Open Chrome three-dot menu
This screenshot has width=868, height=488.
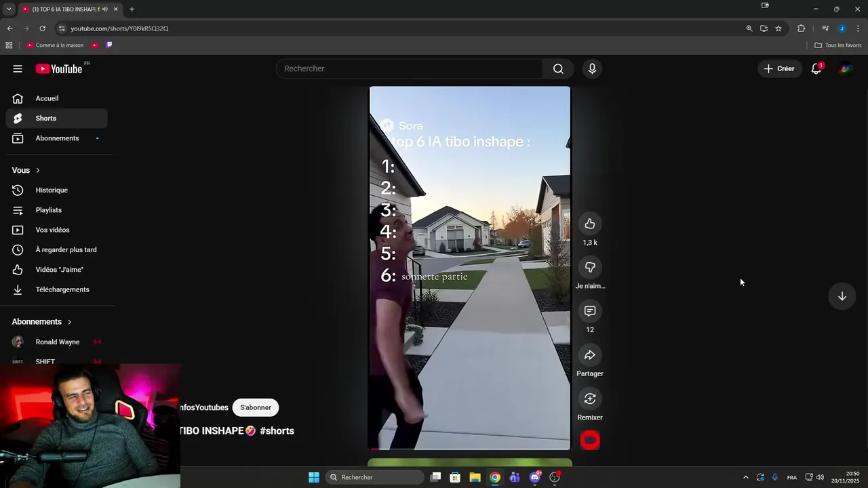[858, 28]
